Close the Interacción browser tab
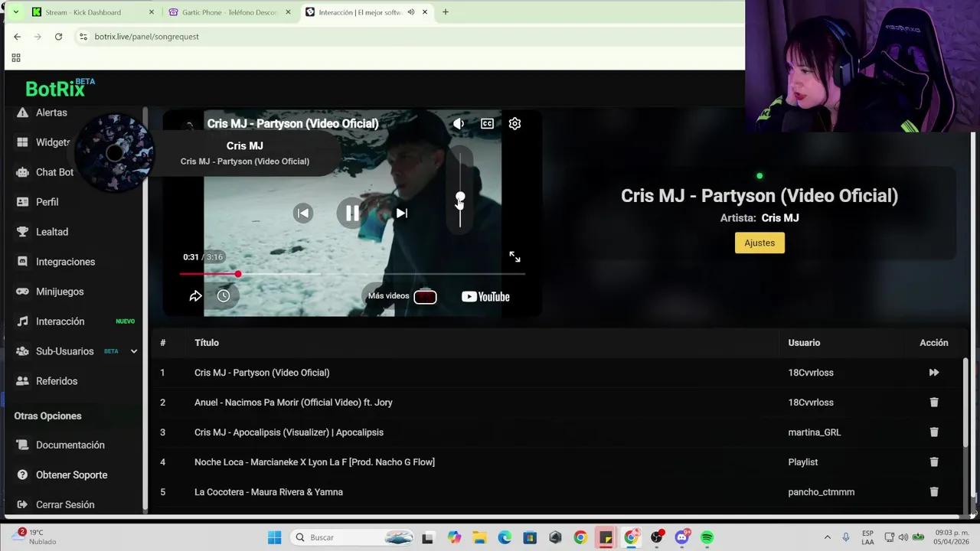 click(425, 12)
